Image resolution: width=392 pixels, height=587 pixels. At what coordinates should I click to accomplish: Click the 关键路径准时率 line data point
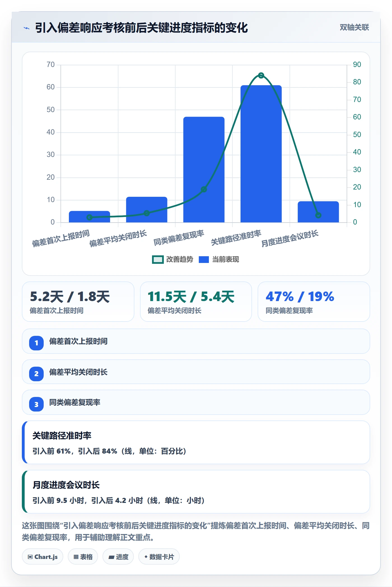[x=261, y=75]
